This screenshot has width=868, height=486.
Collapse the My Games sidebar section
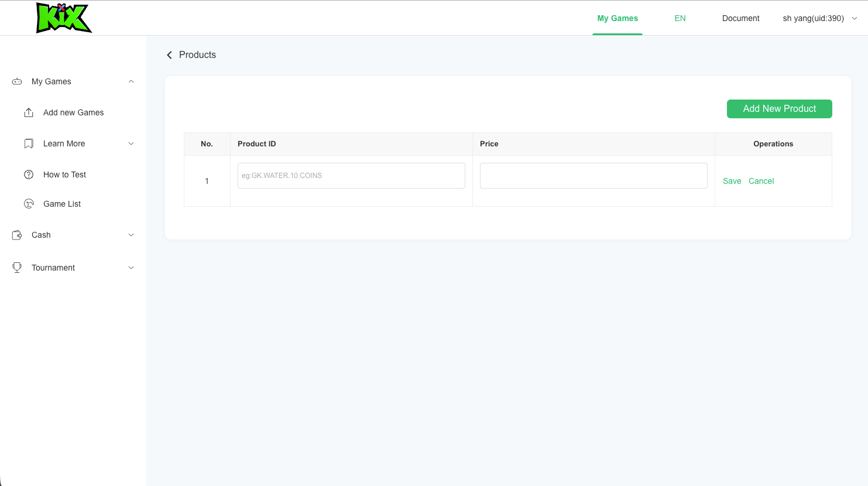[x=131, y=81]
